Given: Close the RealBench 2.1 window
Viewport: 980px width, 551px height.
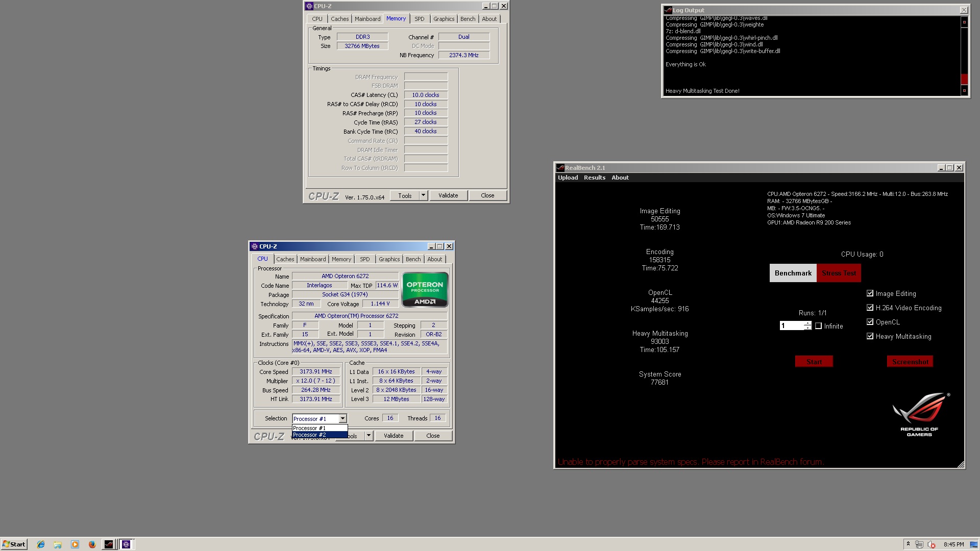Looking at the screenshot, I should (x=959, y=168).
